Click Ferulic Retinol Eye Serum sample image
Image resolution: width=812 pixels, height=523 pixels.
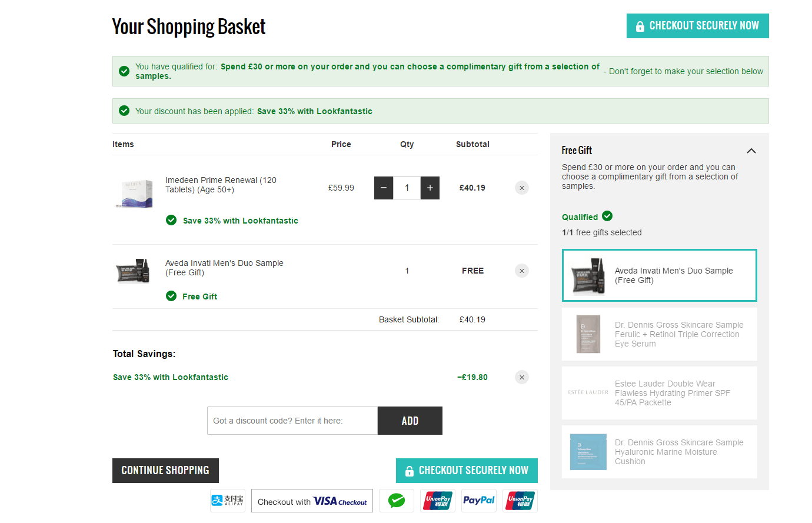[588, 334]
